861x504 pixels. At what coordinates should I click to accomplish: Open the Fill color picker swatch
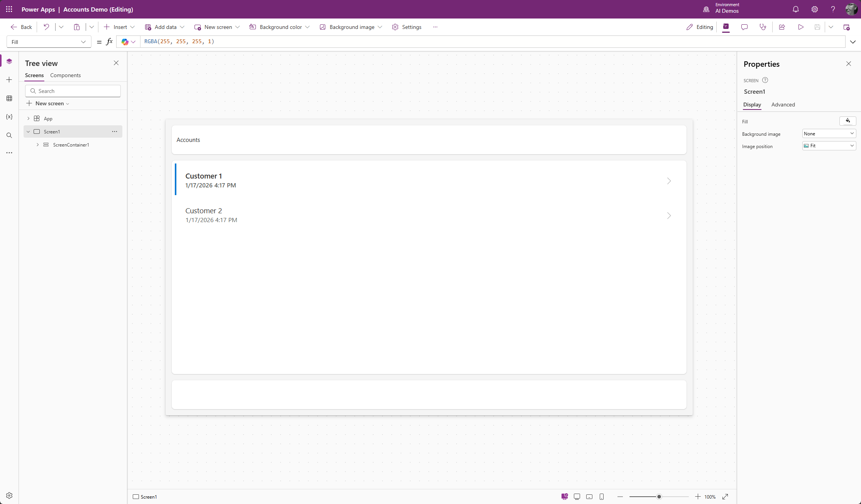pyautogui.click(x=847, y=121)
